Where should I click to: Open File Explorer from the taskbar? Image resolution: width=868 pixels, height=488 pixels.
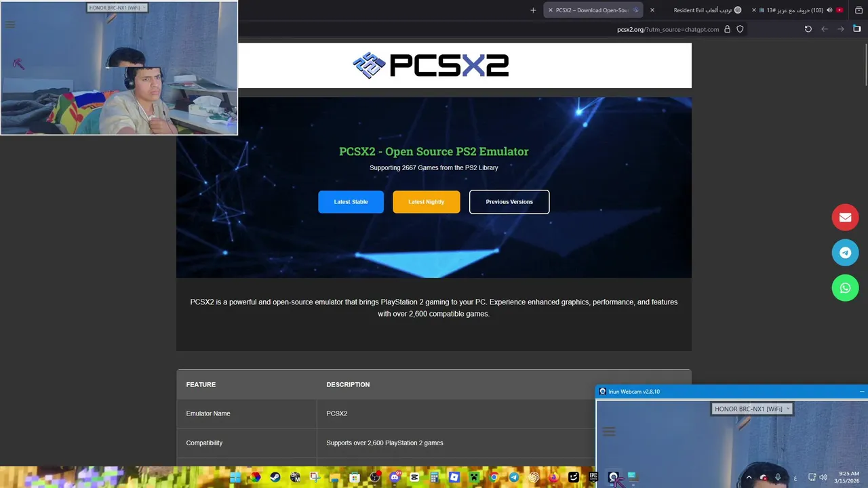[334, 478]
